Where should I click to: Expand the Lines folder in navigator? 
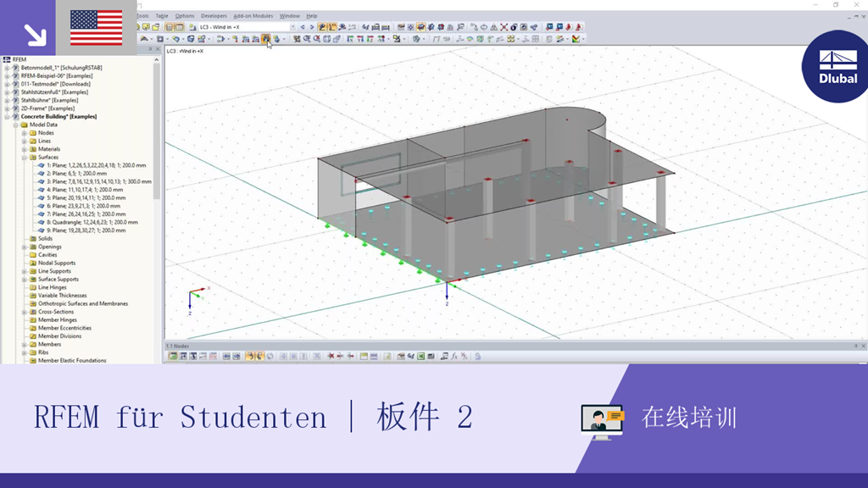pos(25,141)
